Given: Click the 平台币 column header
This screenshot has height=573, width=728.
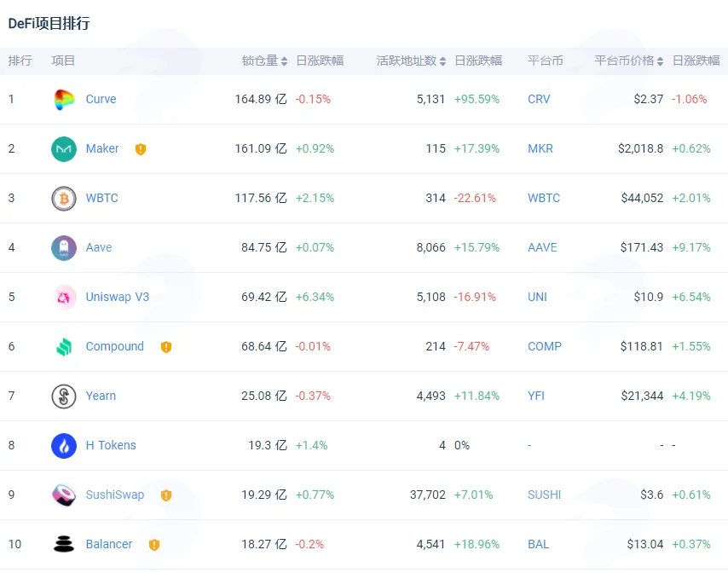Looking at the screenshot, I should click(545, 61).
